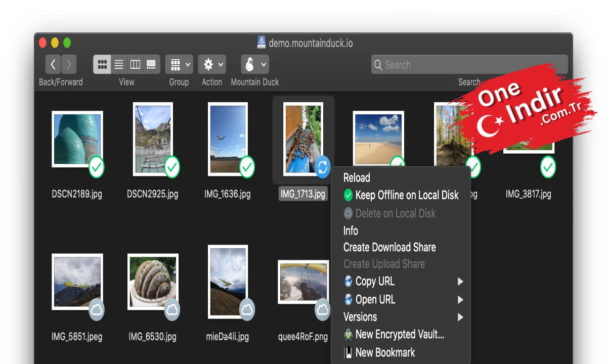Click the cloud badge on IMG_5851.jpeg
Image resolution: width=607 pixels, height=364 pixels.
[97, 310]
